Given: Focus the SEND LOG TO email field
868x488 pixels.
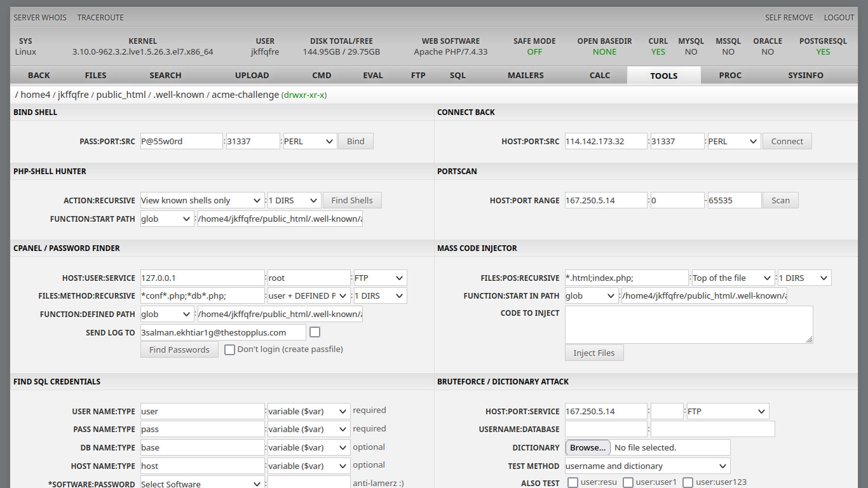Looking at the screenshot, I should point(223,332).
